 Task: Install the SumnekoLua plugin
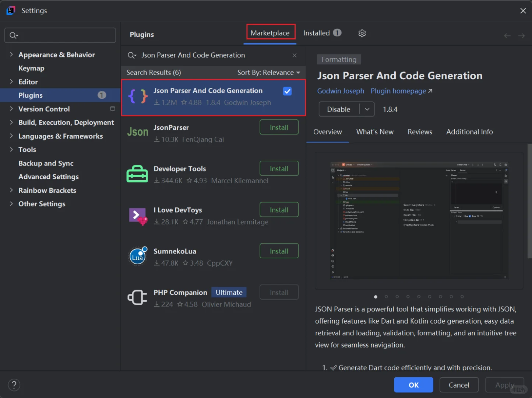279,251
